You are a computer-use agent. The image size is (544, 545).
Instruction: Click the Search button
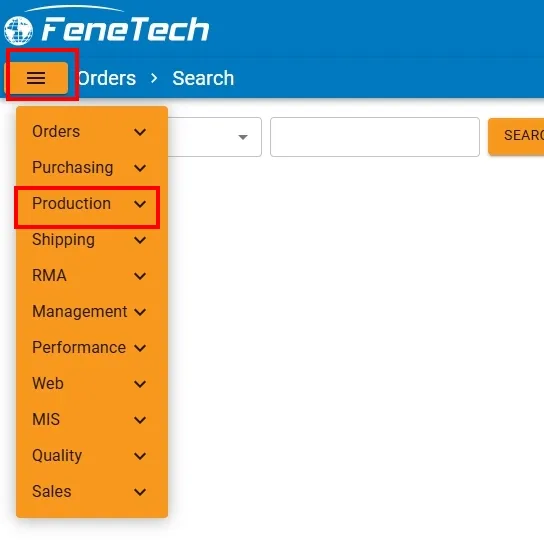pos(516,136)
